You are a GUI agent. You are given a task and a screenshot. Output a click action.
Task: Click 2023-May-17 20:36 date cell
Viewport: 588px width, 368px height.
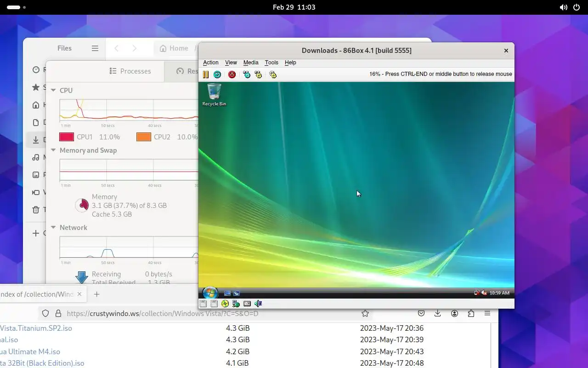[x=392, y=328]
